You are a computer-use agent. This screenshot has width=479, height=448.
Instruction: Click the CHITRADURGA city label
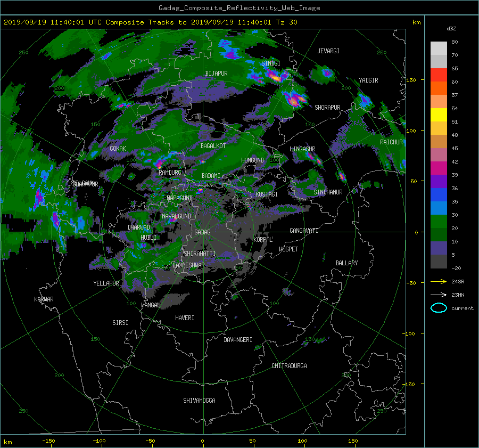289,366
